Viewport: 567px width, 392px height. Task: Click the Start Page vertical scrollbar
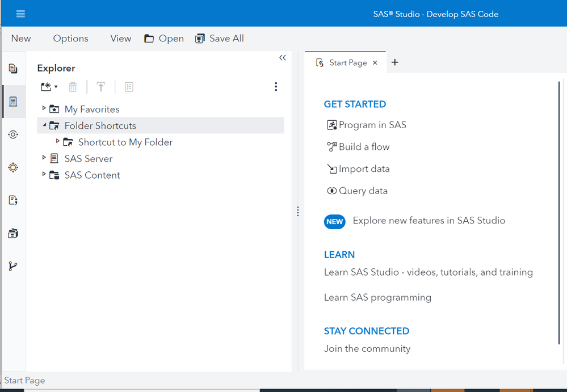click(560, 213)
